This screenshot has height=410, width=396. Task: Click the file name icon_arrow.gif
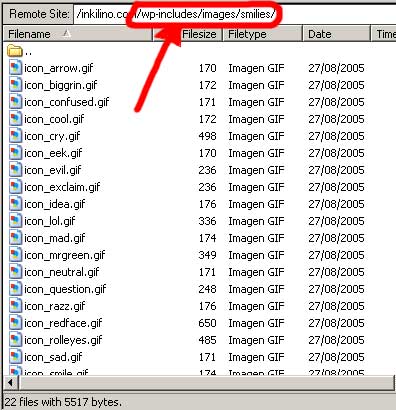pos(58,68)
